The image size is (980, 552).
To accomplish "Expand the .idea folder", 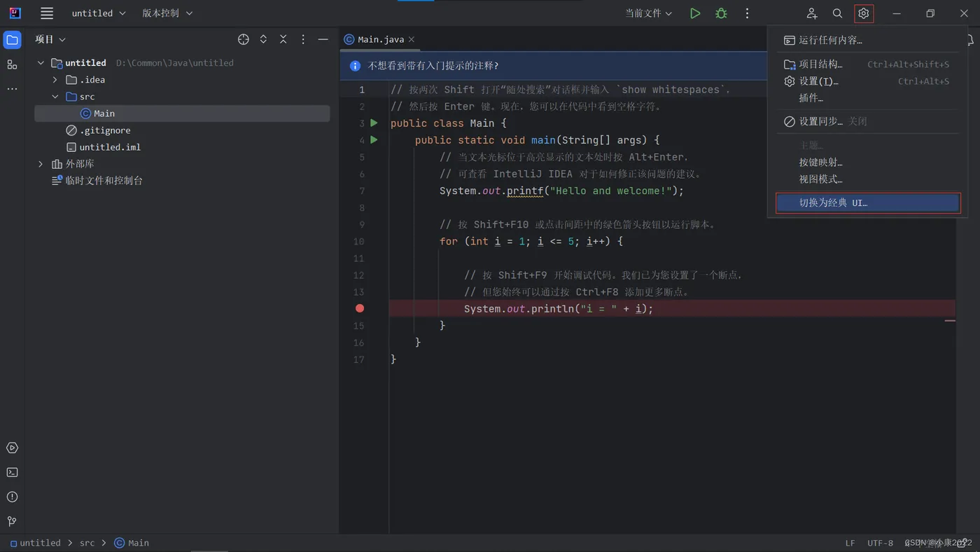I will coord(55,80).
